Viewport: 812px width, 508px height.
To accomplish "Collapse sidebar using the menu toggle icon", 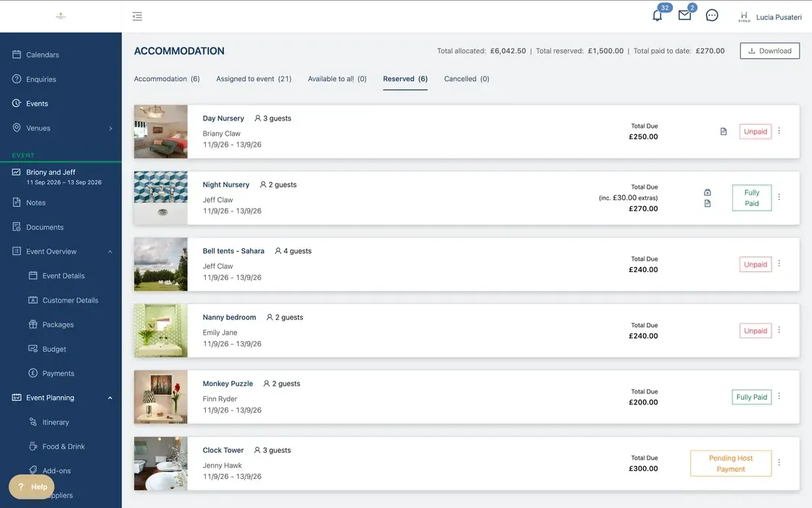I will coord(137,17).
